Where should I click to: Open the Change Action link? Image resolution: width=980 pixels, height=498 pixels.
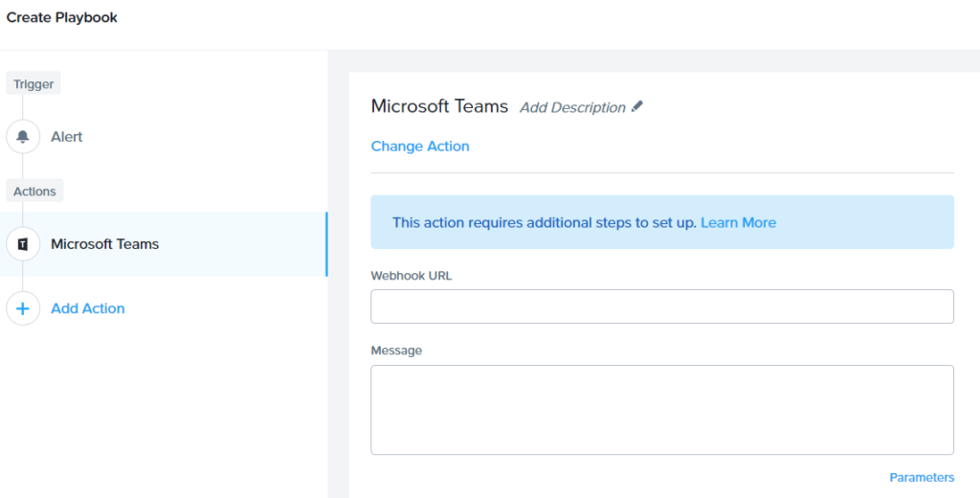click(x=420, y=146)
